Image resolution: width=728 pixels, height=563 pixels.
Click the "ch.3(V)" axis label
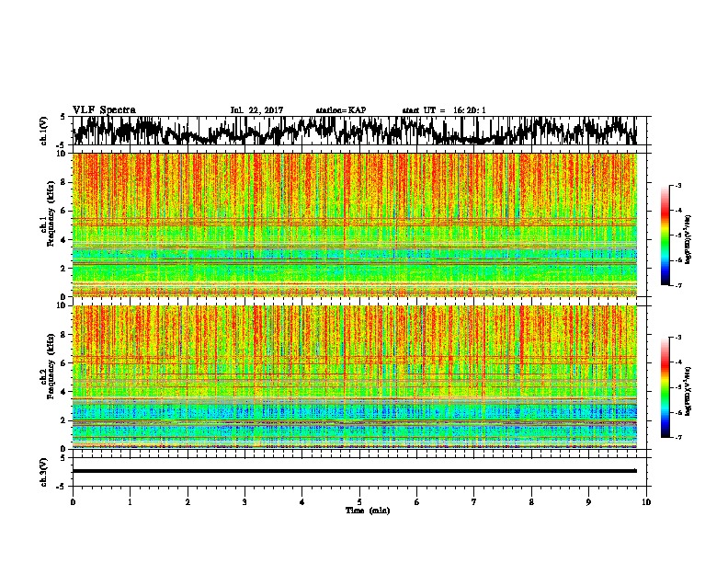coord(44,473)
